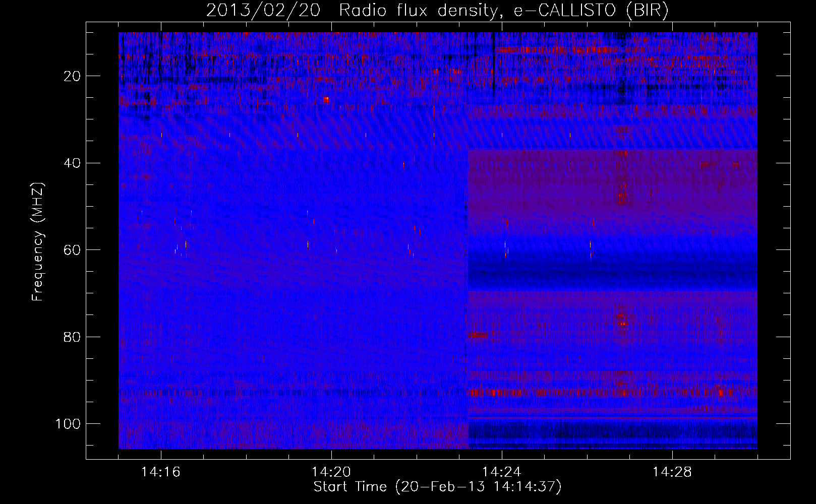Click the 14:20 time tick label

point(331,472)
